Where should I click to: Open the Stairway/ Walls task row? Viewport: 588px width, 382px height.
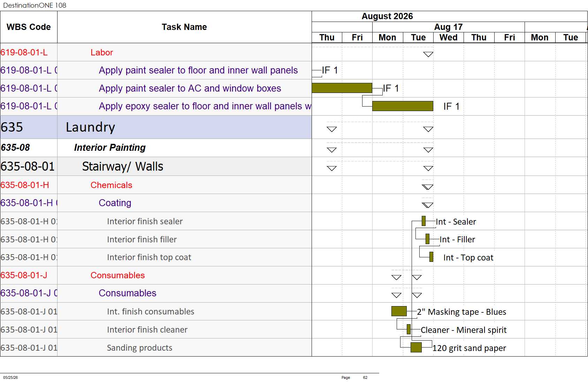(156, 166)
